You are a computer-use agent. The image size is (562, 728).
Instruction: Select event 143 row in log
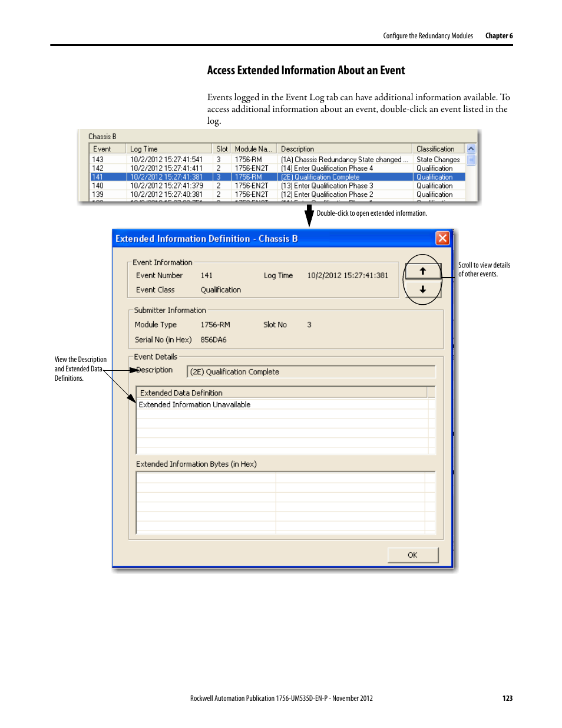pos(277,160)
